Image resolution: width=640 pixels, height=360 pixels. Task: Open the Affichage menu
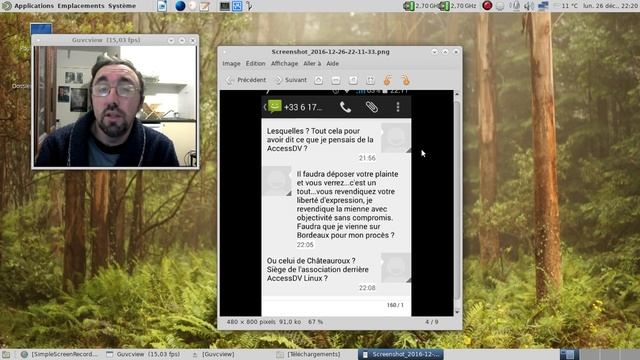(284, 64)
